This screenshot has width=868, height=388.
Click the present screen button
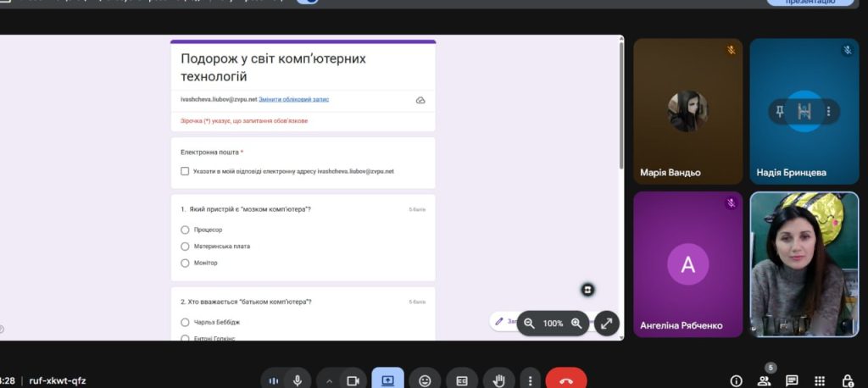[387, 380]
